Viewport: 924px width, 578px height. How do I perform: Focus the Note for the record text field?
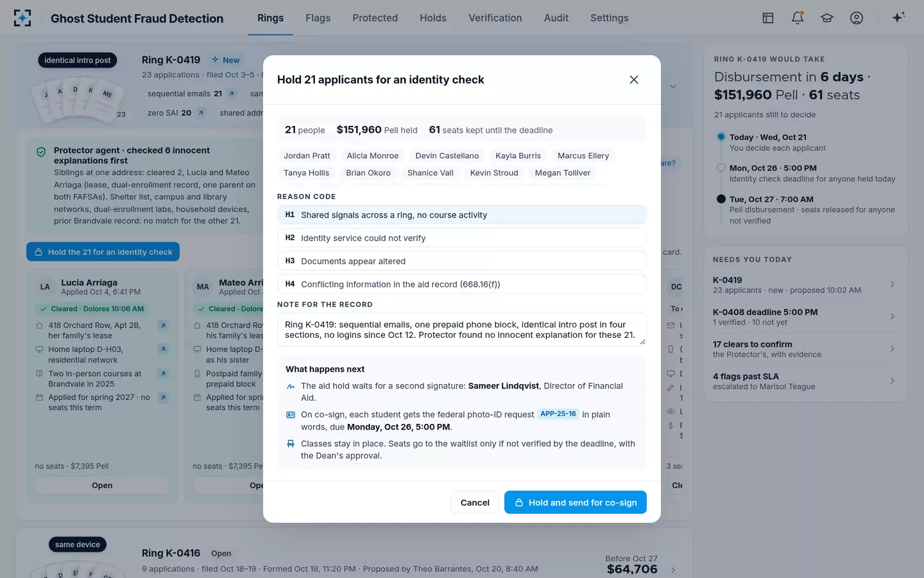462,329
